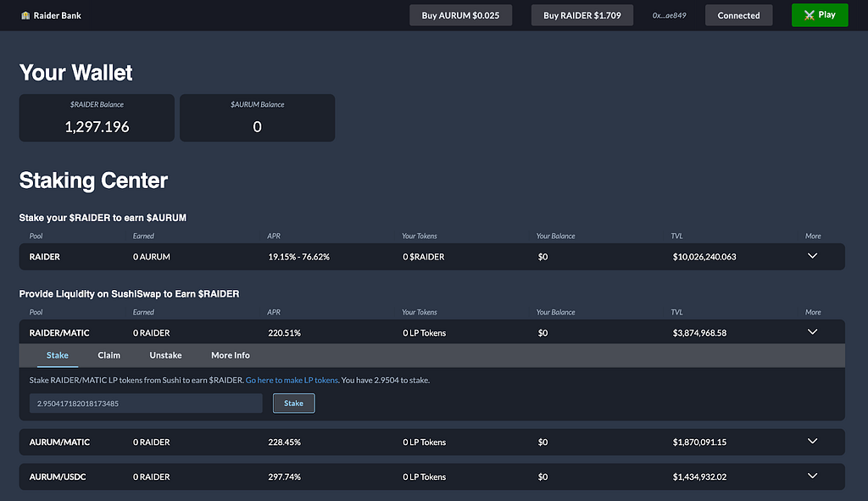This screenshot has width=868, height=501.
Task: Click the $AURUM Balance card showing 0
Action: (258, 118)
